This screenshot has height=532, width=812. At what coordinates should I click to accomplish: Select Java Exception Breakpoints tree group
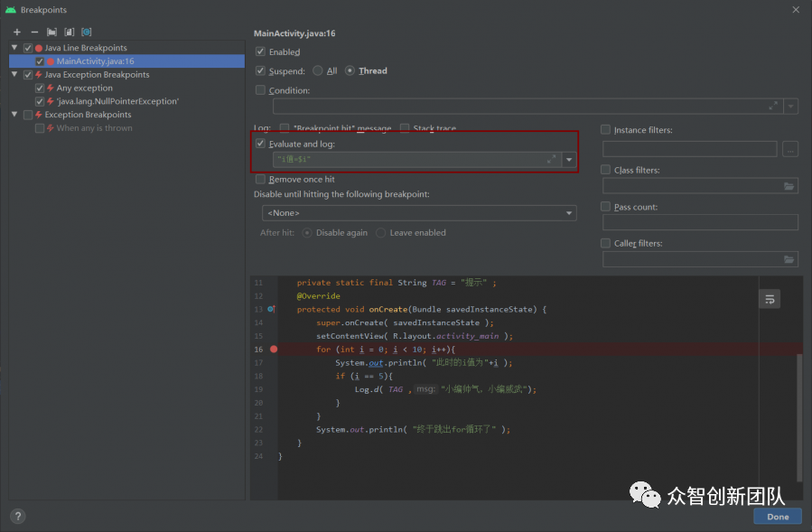[x=97, y=75]
